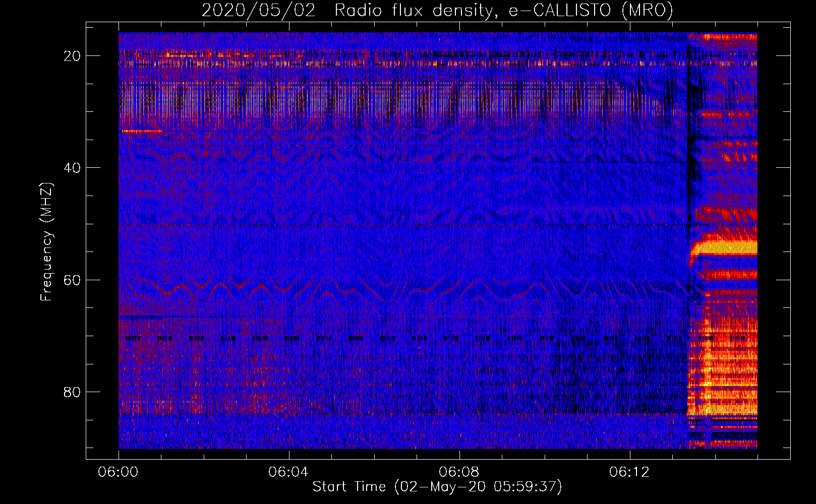Click the 40 MHz frequency tick label

73,168
